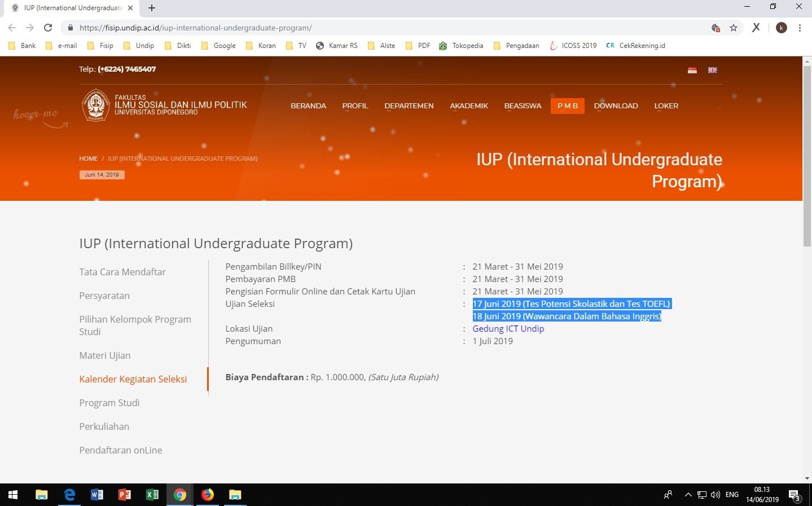Click the Gedung ICT Undip link

point(508,329)
